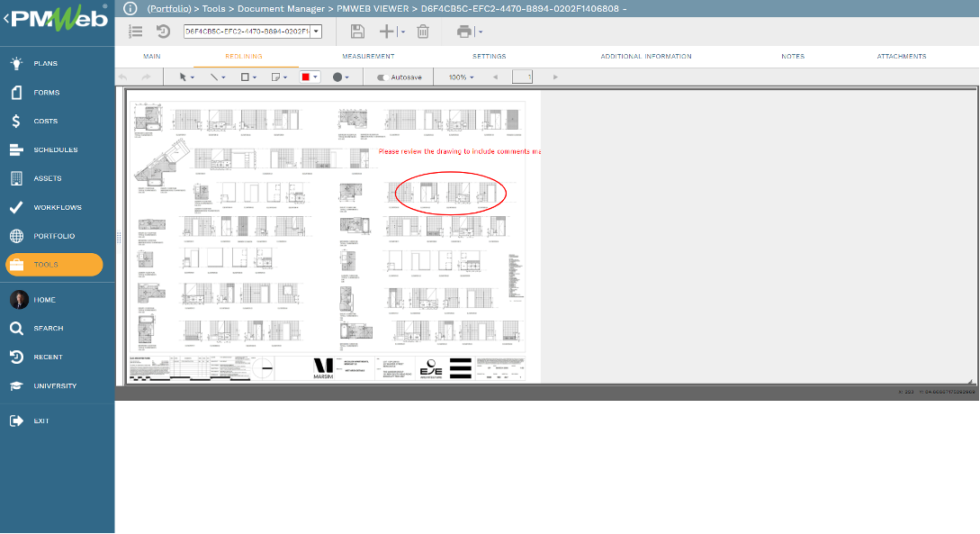Toggle the Autosave switch

pos(382,77)
